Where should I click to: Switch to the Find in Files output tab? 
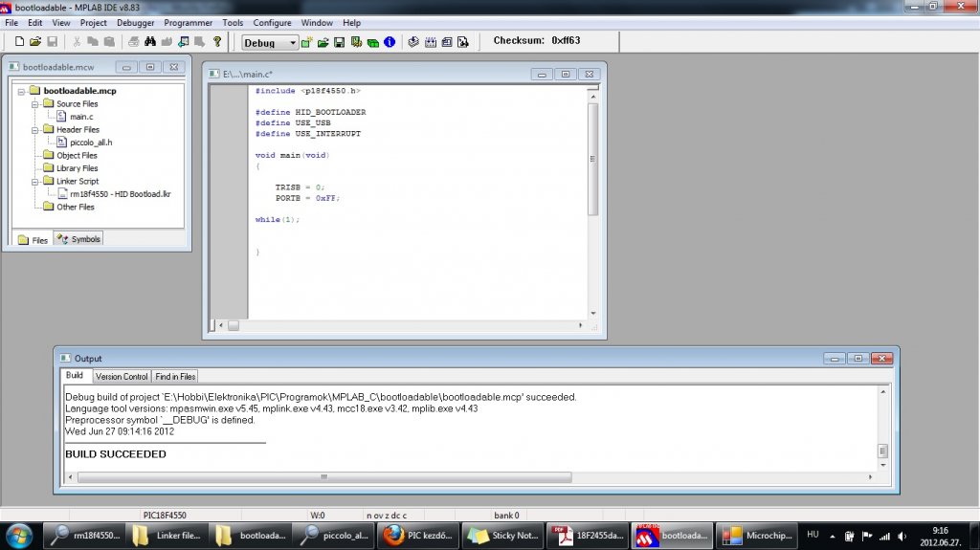coord(175,376)
